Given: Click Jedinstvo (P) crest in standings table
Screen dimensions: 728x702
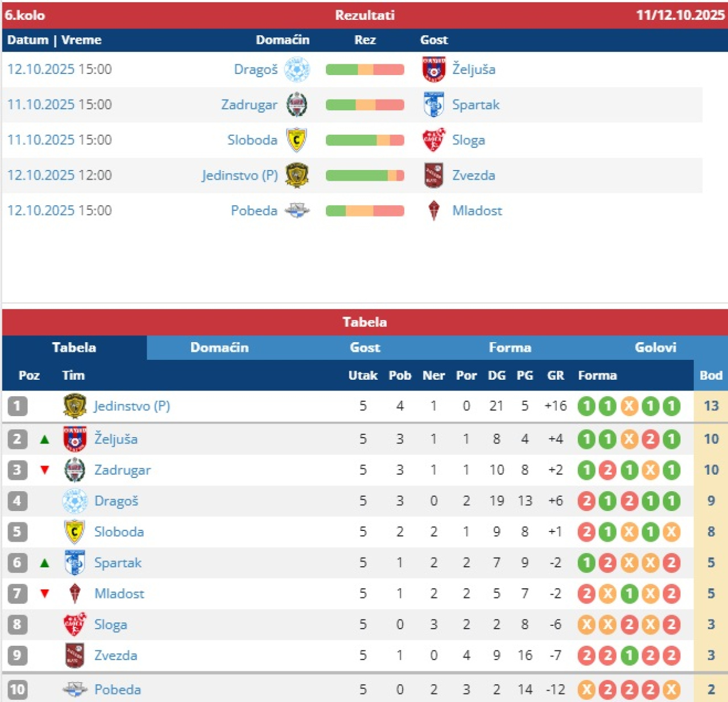Looking at the screenshot, I should (75, 406).
